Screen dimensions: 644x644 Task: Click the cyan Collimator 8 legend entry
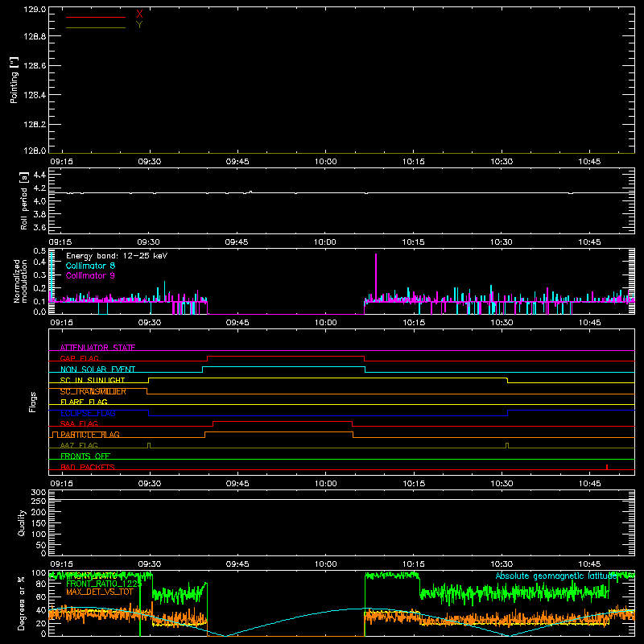pos(90,266)
